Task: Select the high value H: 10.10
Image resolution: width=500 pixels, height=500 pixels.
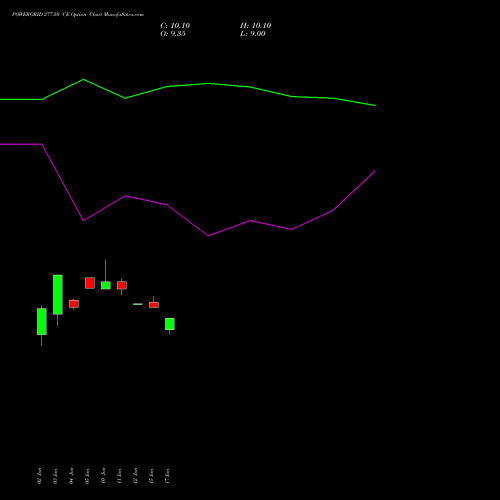Action: click(x=256, y=26)
